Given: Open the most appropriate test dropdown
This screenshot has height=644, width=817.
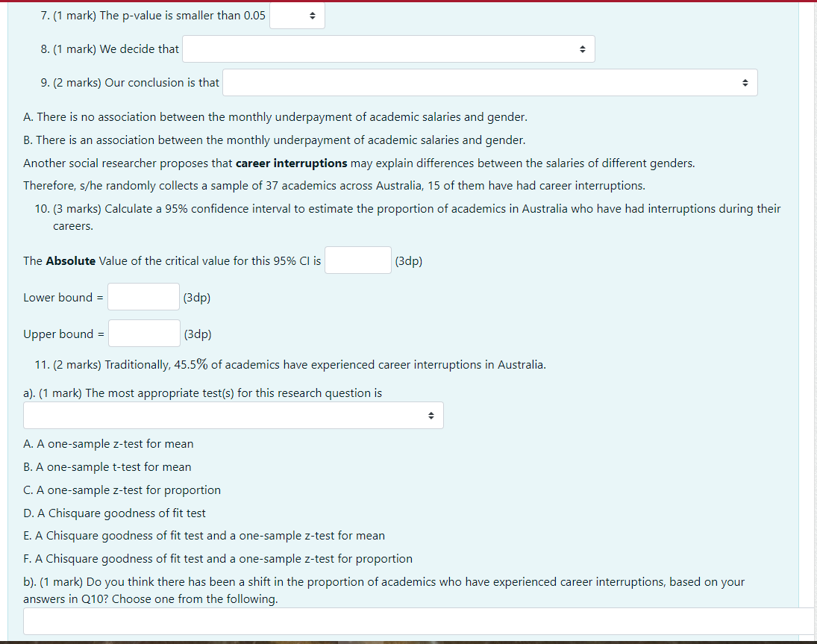Looking at the screenshot, I should pyautogui.click(x=233, y=415).
